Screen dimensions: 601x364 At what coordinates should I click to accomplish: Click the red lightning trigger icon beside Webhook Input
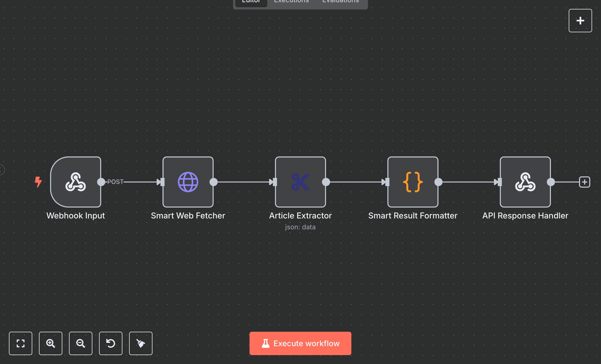pyautogui.click(x=38, y=182)
